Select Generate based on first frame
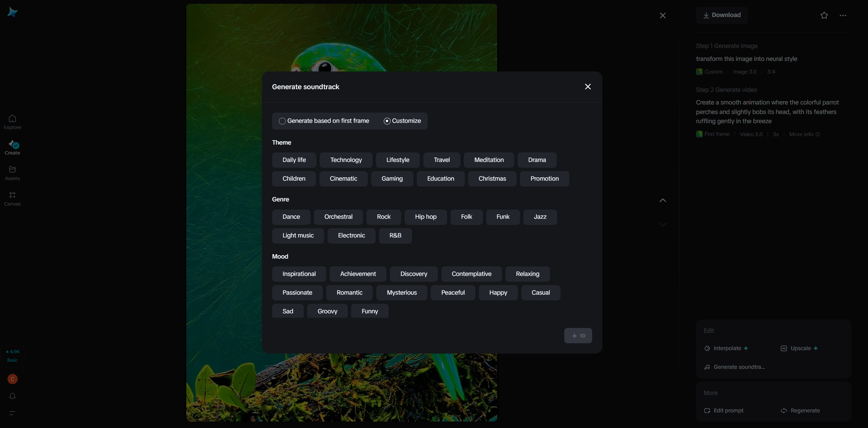Screen dimensions: 868x428 click(282, 121)
